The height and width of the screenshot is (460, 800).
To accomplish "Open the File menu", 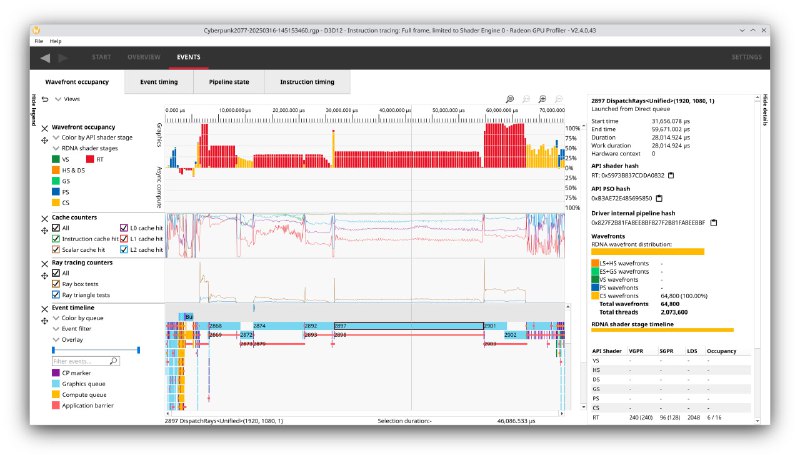I will (39, 41).
